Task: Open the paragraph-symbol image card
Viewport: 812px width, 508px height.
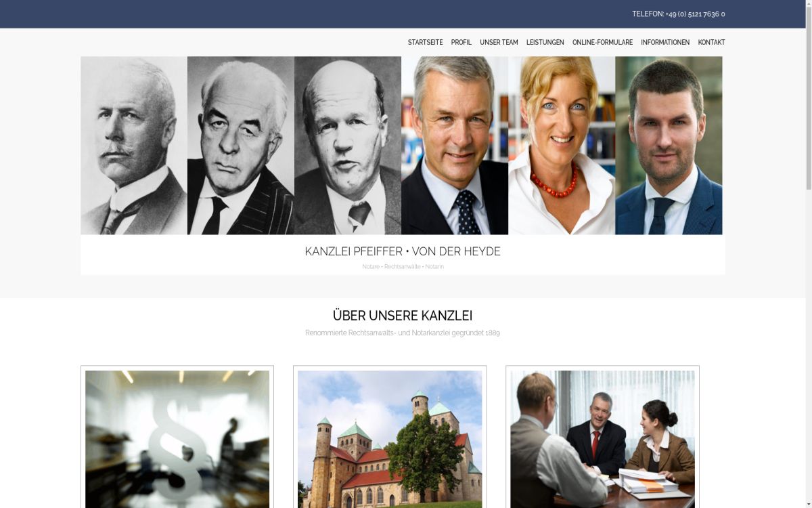Action: click(177, 439)
